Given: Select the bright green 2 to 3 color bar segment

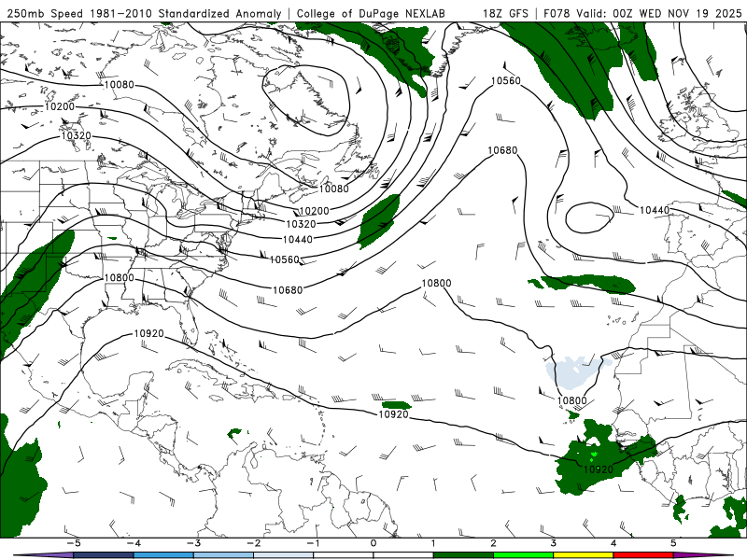Looking at the screenshot, I should pos(524,555).
